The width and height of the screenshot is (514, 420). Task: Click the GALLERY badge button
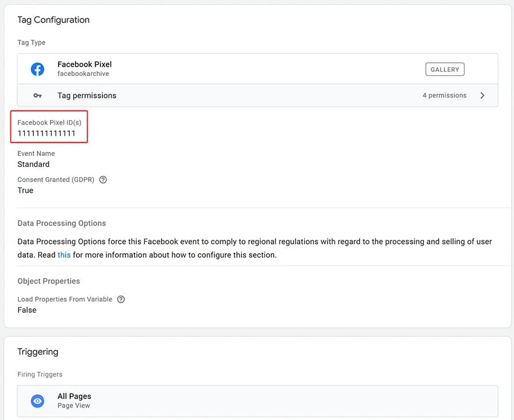point(445,69)
